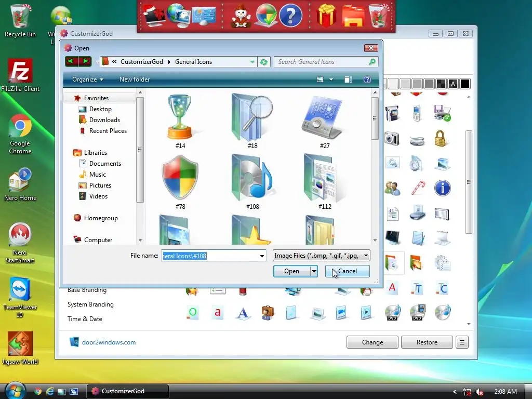Select the #108 music folder icon file

pyautogui.click(x=252, y=182)
